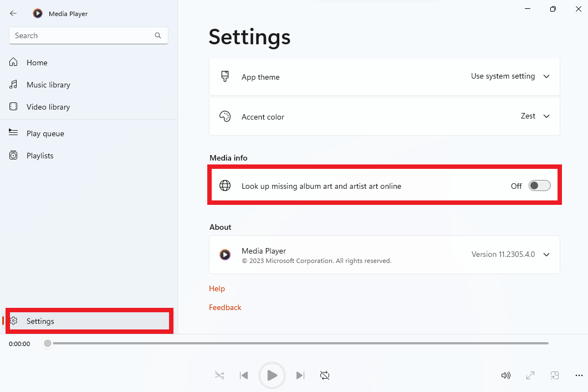Screen dimensions: 588x392
Task: Switch to mini player view
Action: pos(555,375)
